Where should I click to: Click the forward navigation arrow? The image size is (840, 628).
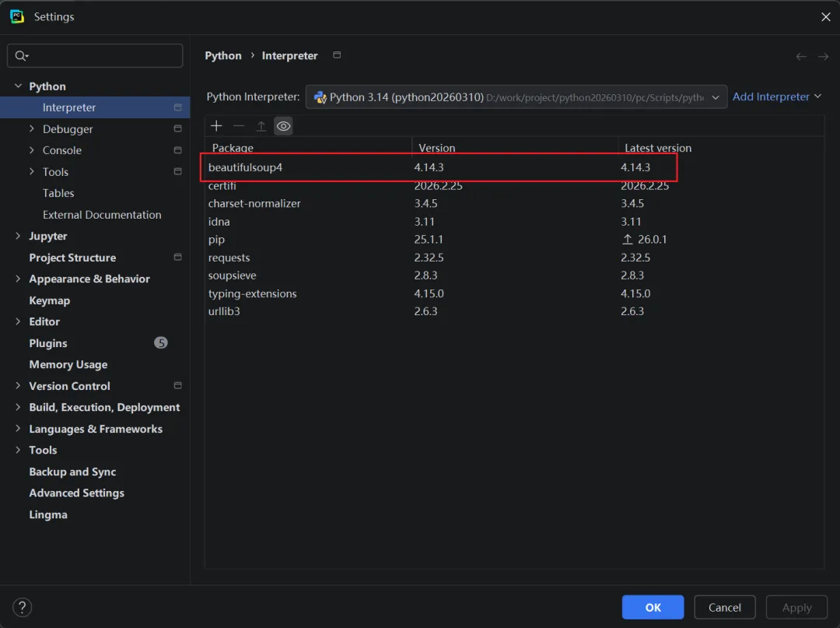pos(824,56)
